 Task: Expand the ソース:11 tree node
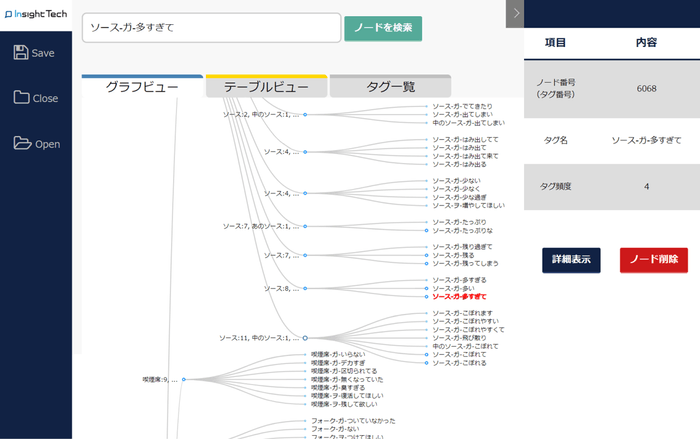coord(305,338)
